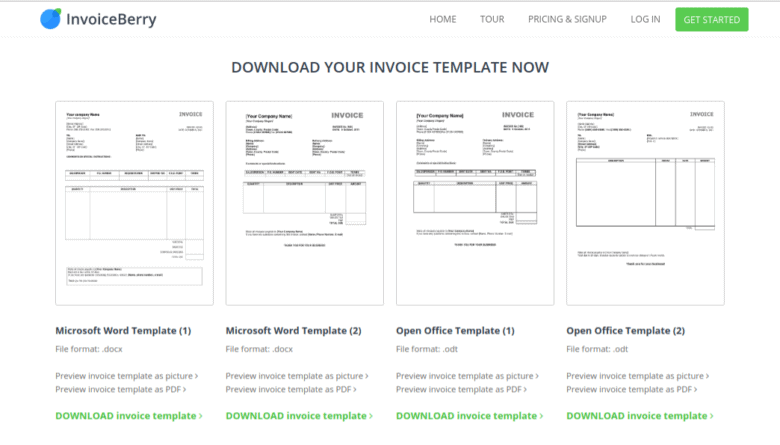Open Open Office Template (2) thumbnail
Viewport: 780px width, 445px height.
point(645,203)
